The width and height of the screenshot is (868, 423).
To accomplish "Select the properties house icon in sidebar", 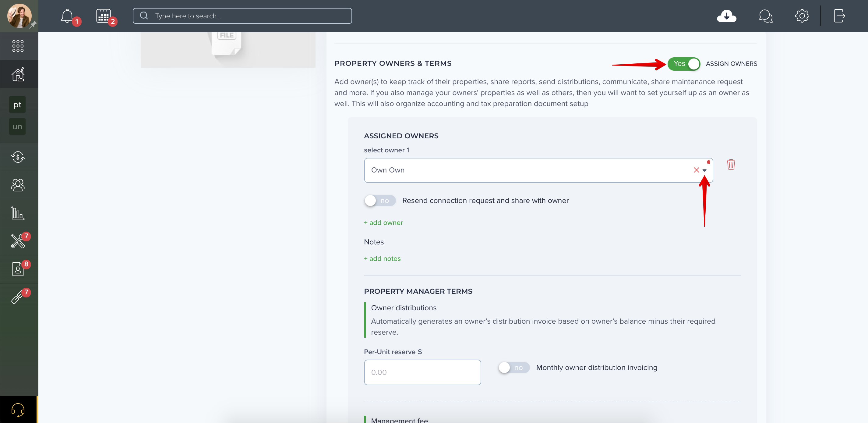I will pyautogui.click(x=18, y=74).
